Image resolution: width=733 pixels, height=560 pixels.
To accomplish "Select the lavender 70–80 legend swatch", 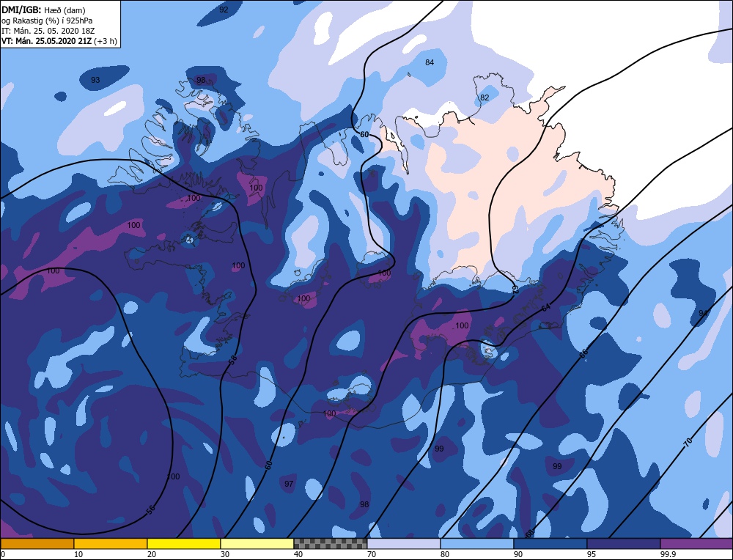I will click(x=404, y=544).
